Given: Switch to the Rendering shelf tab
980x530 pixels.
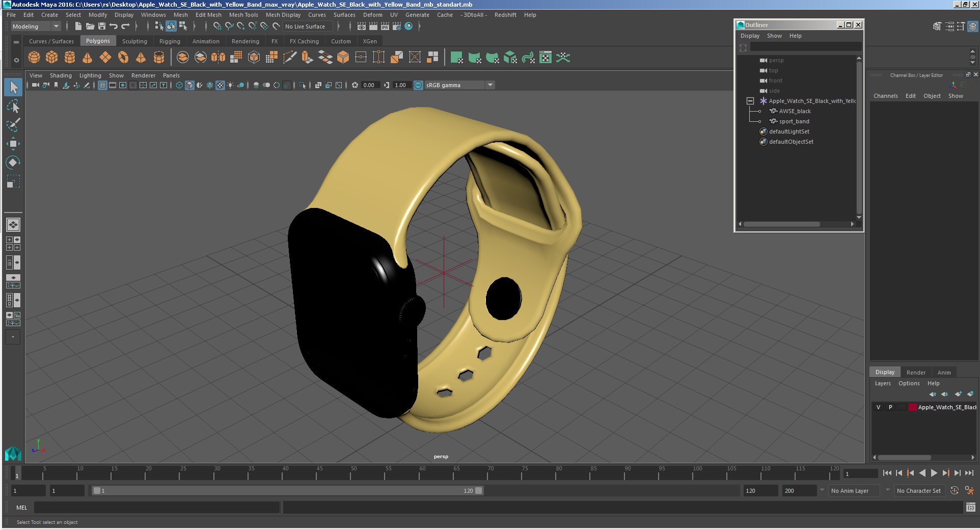Looking at the screenshot, I should click(x=245, y=41).
